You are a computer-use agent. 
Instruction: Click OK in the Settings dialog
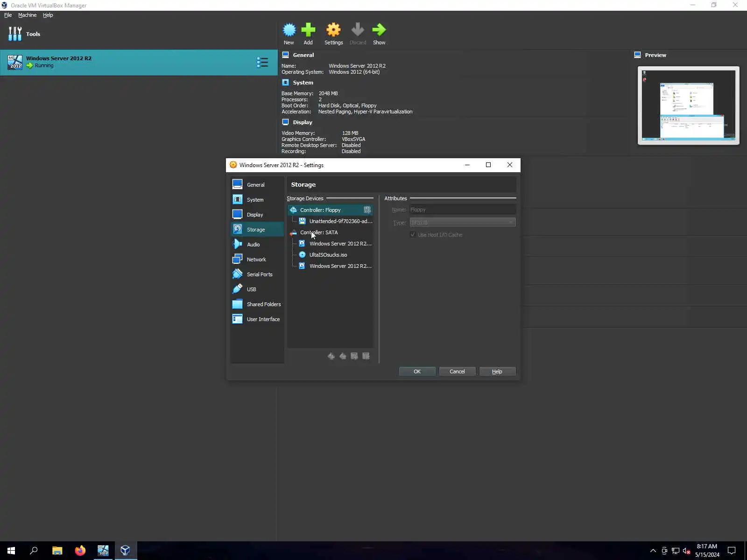click(x=417, y=371)
